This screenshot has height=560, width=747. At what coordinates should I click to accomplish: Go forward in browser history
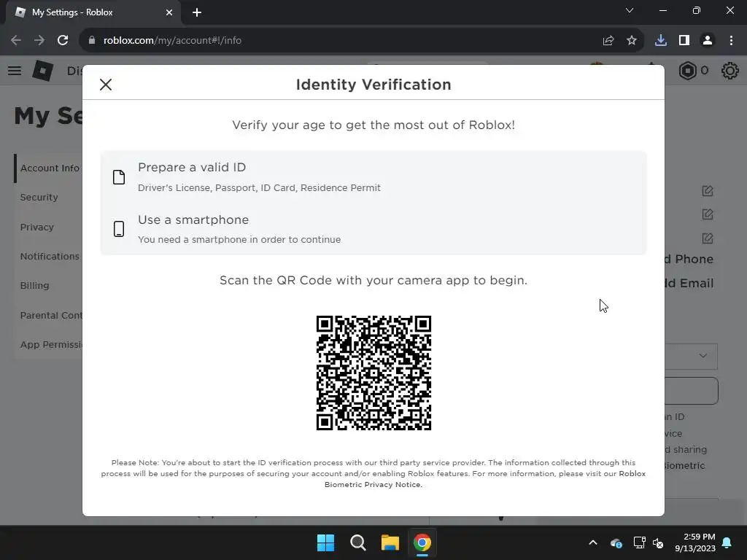tap(39, 41)
